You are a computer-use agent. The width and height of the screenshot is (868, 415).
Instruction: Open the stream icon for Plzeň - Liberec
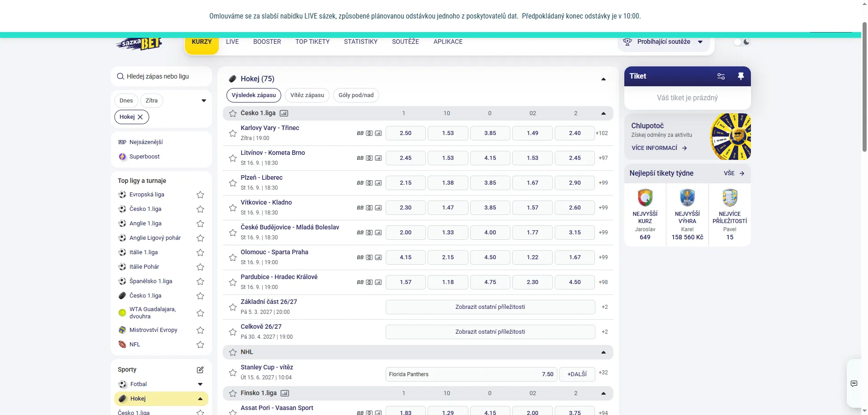tap(369, 183)
